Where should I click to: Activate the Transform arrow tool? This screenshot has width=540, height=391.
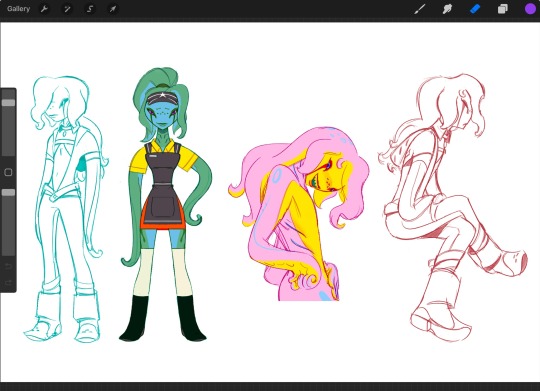pos(113,9)
